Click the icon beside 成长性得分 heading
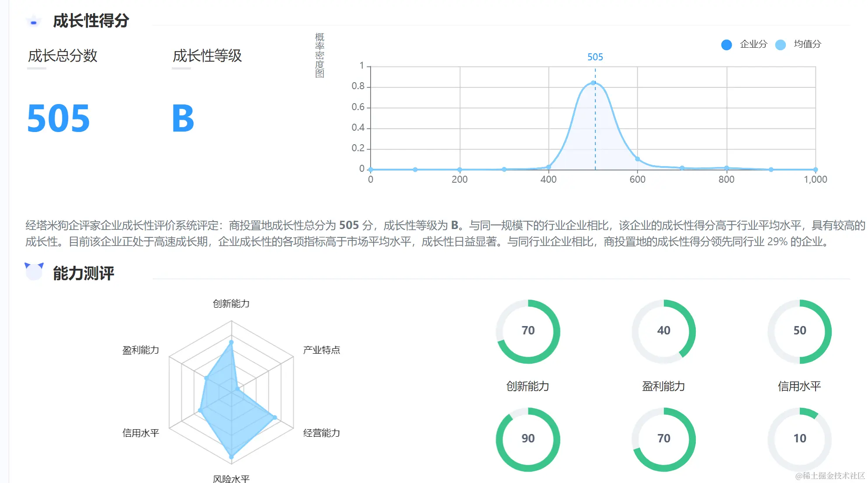This screenshot has height=483, width=868. [x=33, y=21]
